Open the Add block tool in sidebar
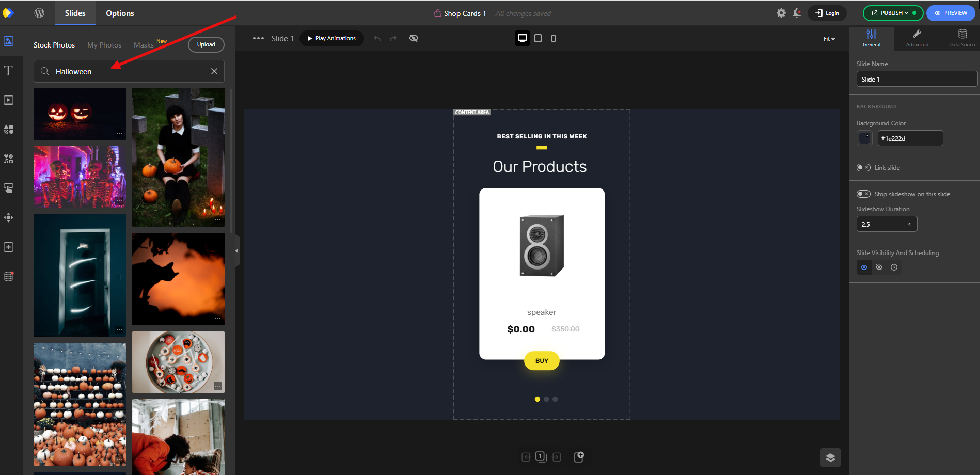The image size is (980, 475). [x=9, y=247]
